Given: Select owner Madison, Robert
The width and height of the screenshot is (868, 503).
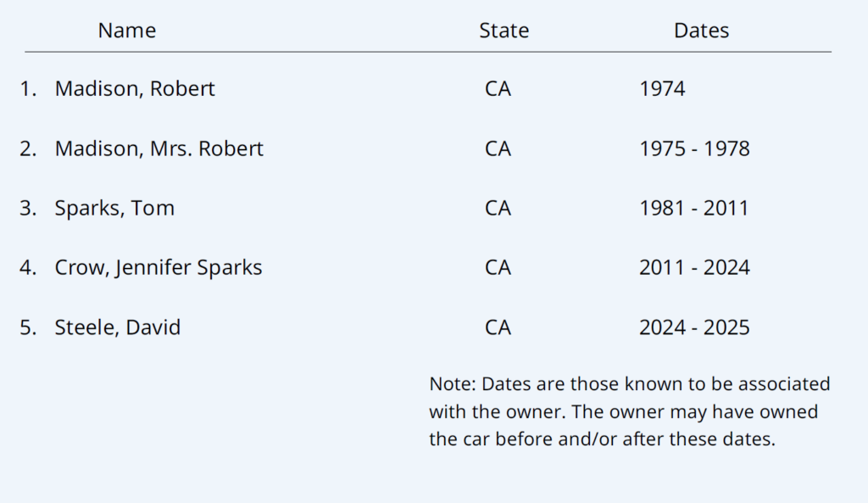Looking at the screenshot, I should pyautogui.click(x=135, y=89).
